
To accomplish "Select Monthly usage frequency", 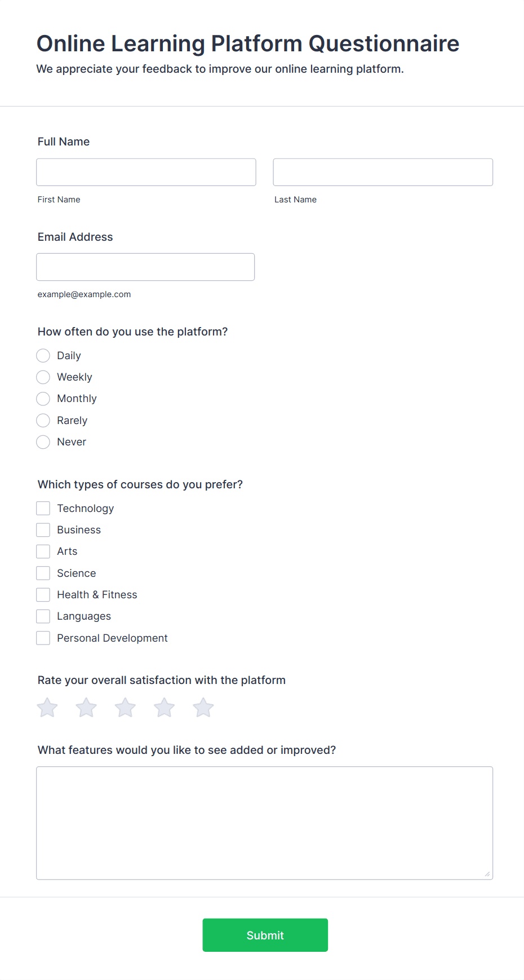I will (x=43, y=399).
